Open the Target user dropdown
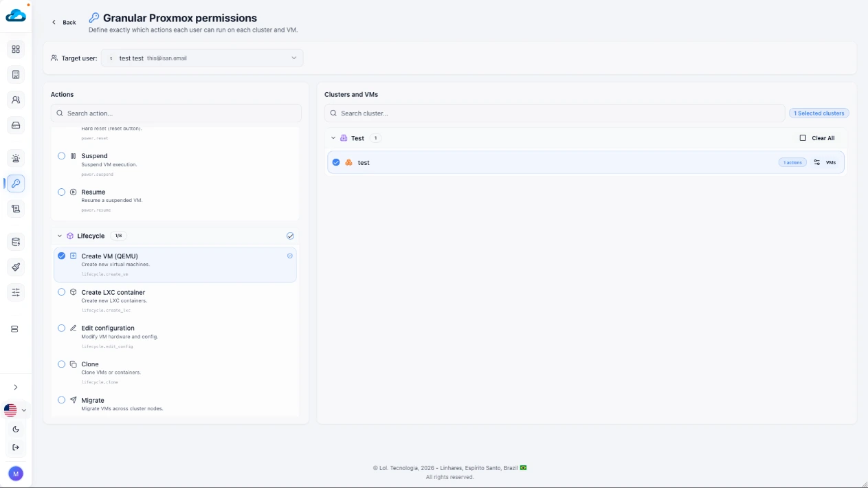 pyautogui.click(x=202, y=58)
